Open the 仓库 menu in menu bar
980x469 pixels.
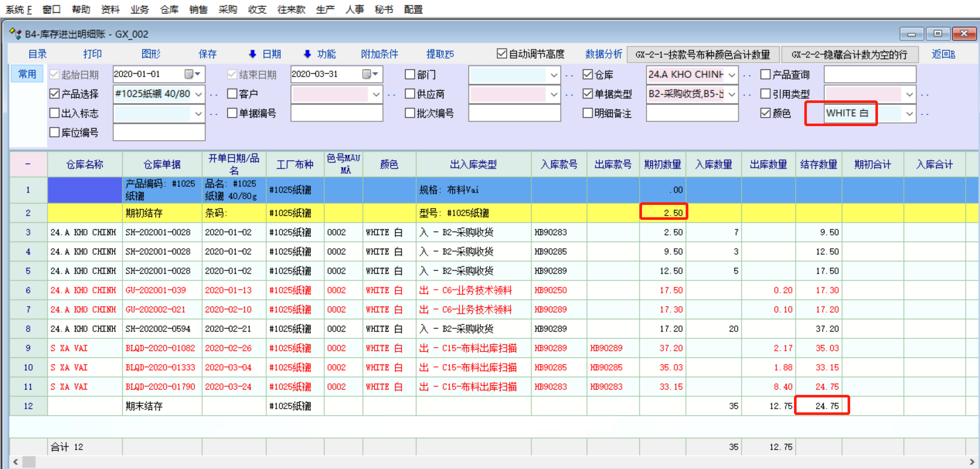(169, 9)
